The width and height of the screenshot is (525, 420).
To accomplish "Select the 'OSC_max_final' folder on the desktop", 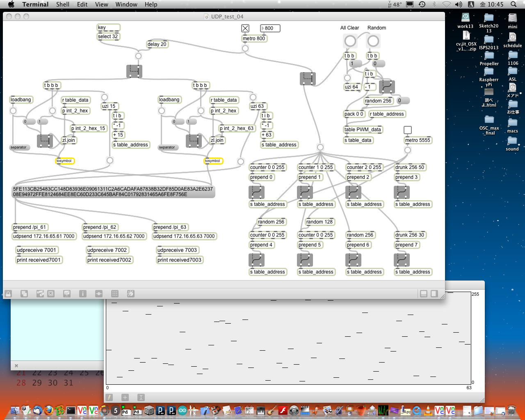I will pyautogui.click(x=489, y=125).
